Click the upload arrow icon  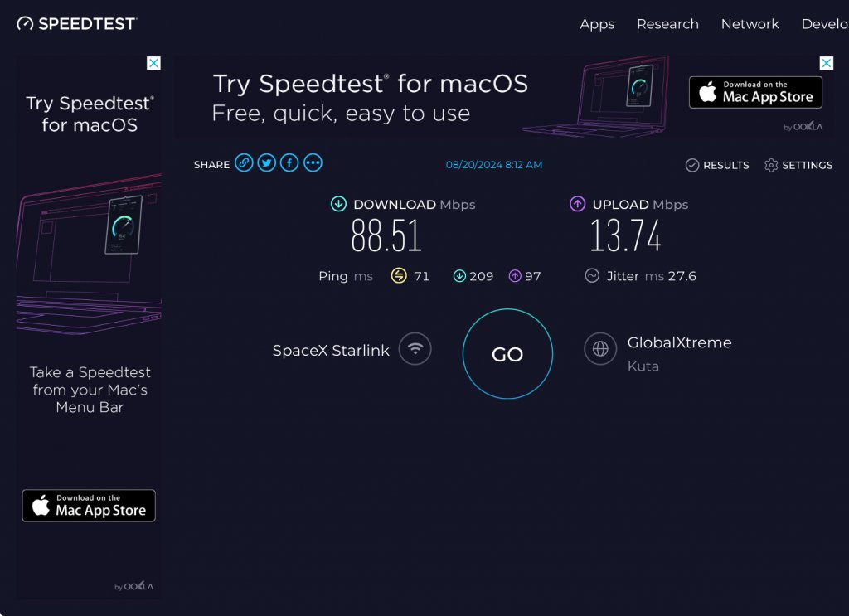pyautogui.click(x=577, y=204)
